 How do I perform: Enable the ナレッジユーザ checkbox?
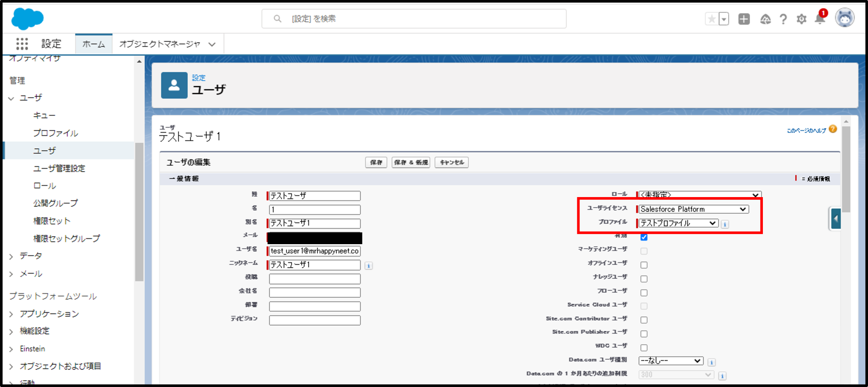tap(644, 278)
